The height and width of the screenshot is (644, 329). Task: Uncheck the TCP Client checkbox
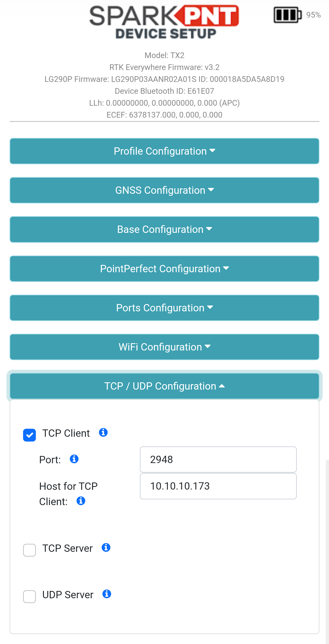[29, 435]
